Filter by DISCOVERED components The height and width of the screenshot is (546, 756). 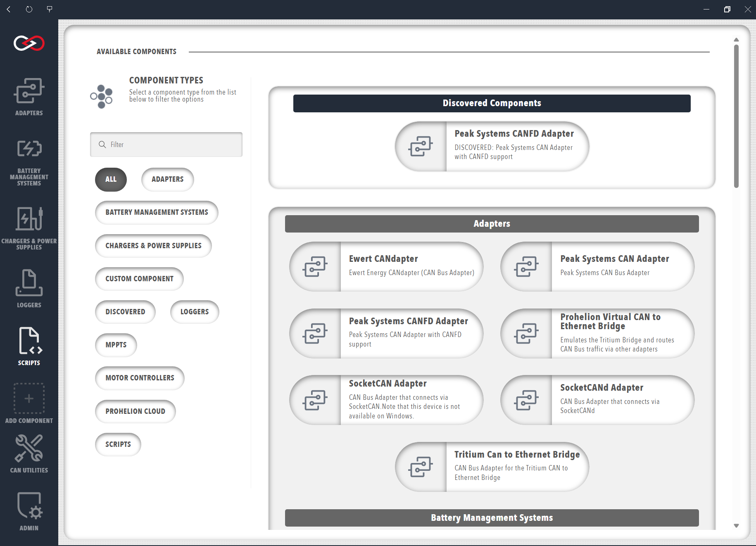click(x=125, y=312)
